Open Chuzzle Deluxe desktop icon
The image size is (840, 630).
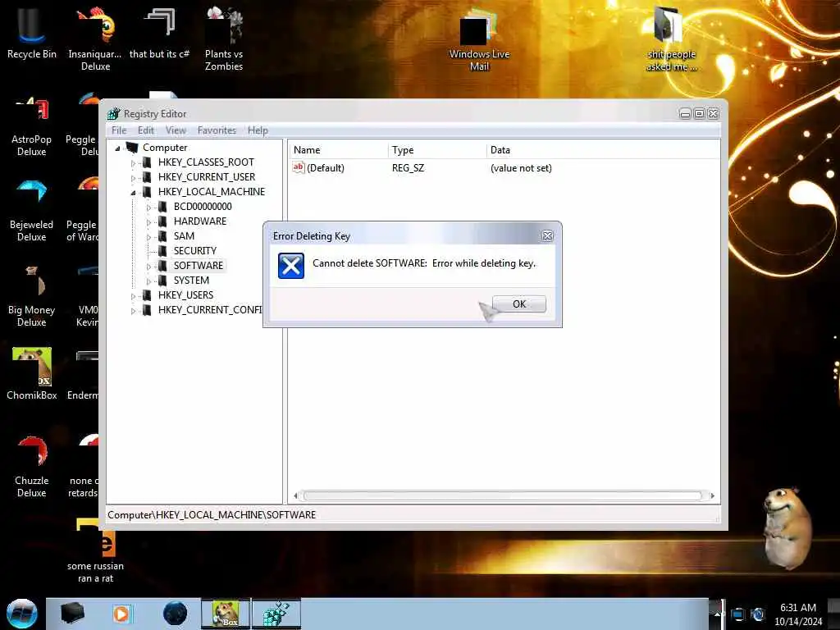point(32,466)
